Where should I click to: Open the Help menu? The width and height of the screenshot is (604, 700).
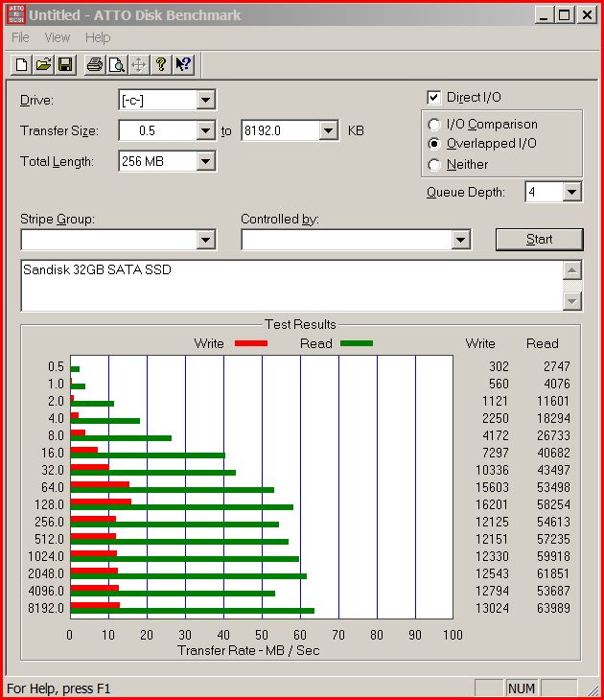point(98,37)
